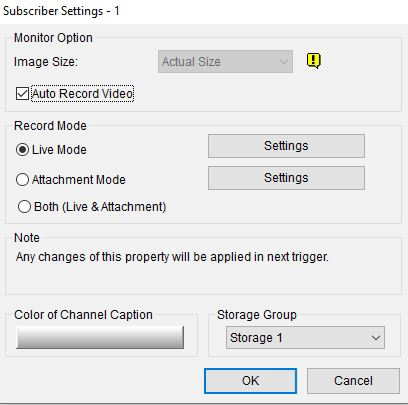Click the Auto Record Video label text

pos(83,94)
